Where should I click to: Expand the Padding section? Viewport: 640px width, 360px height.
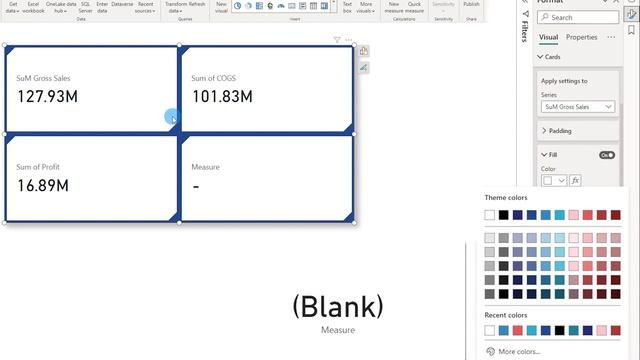pos(556,131)
